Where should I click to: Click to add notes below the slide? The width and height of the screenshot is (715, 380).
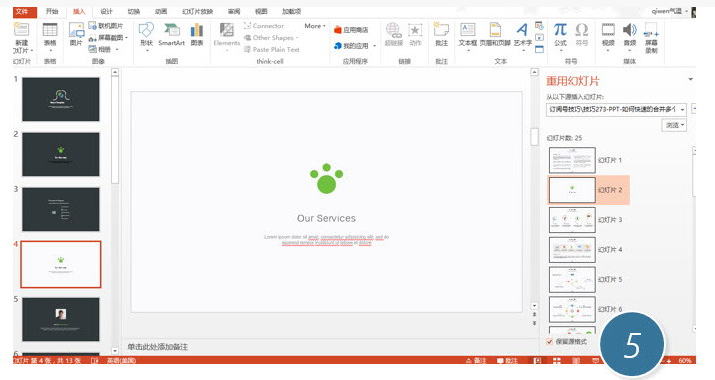coord(157,347)
